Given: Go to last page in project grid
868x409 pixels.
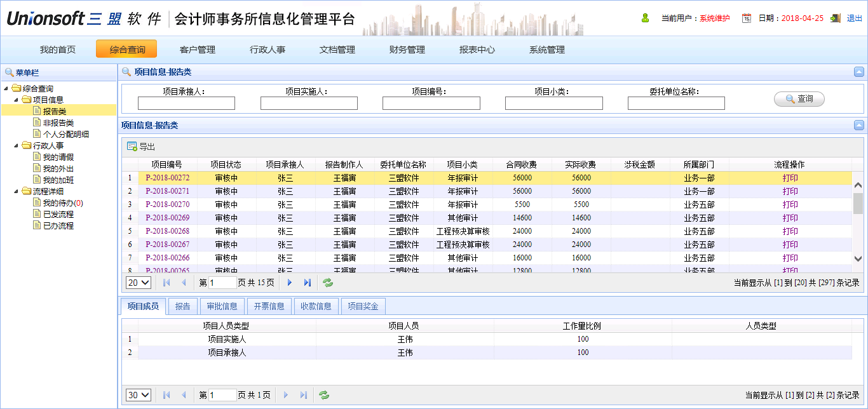Looking at the screenshot, I should (308, 283).
